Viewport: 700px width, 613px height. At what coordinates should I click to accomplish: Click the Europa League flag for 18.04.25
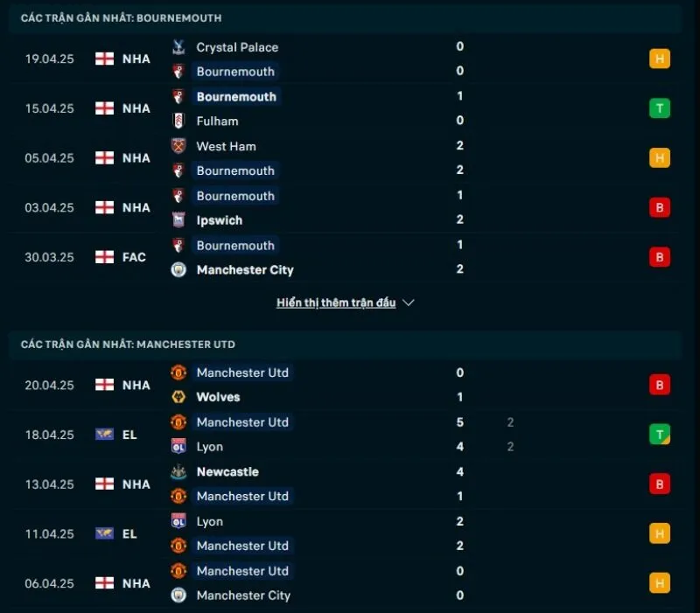[102, 434]
